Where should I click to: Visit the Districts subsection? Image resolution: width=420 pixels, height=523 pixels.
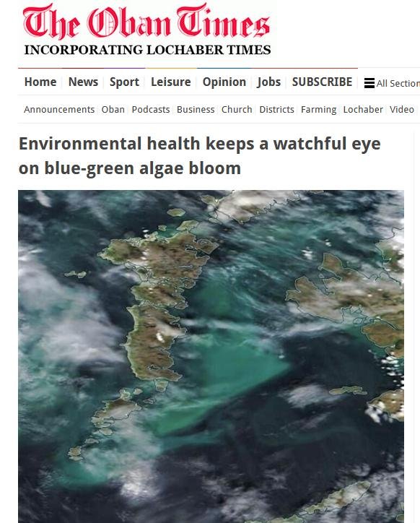click(276, 110)
